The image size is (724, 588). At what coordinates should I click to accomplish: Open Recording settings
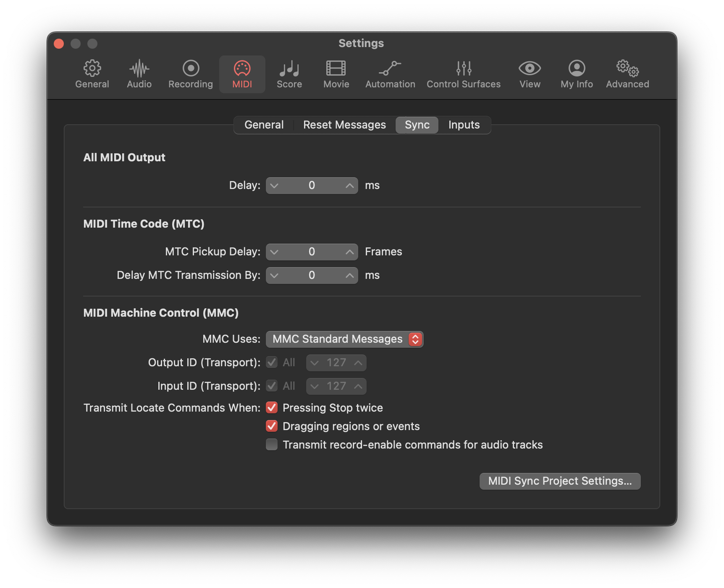click(x=190, y=74)
